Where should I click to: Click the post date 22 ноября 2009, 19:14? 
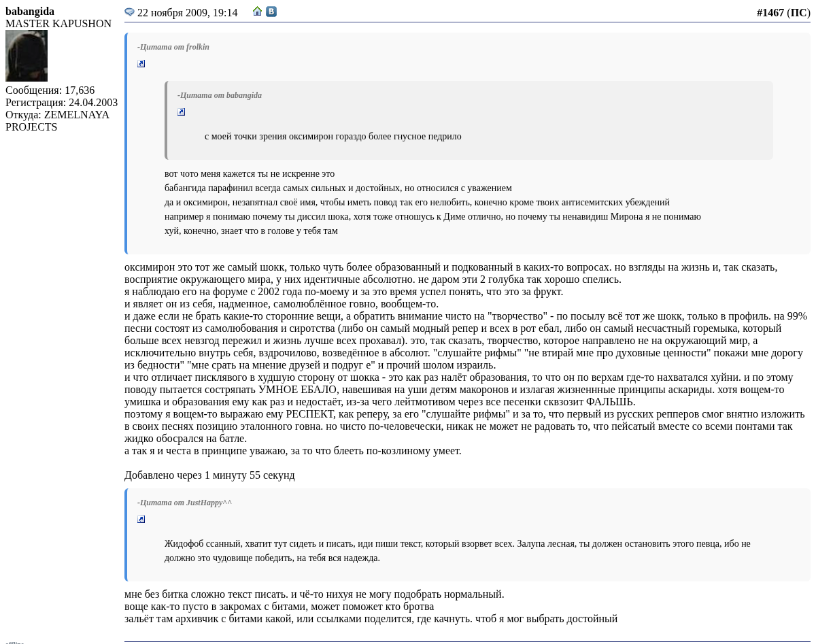tap(187, 13)
